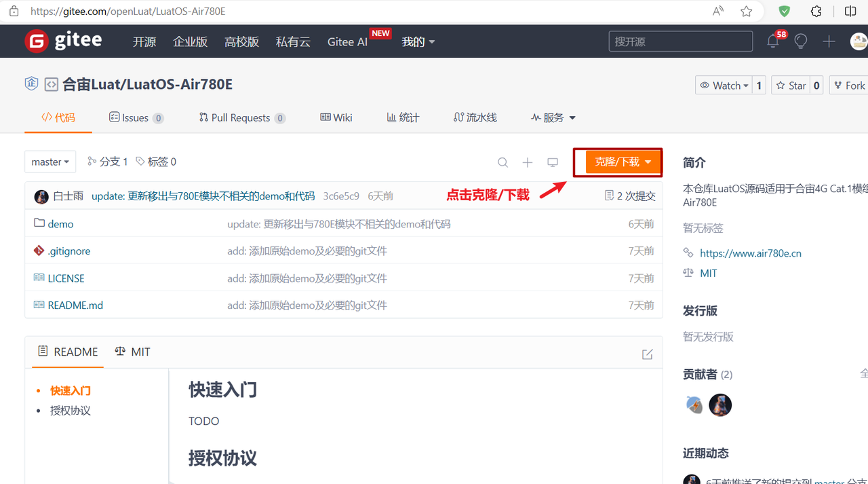Expand the 克隆/下载 dropdown button
Screen dimensions: 868x484
[x=623, y=162]
